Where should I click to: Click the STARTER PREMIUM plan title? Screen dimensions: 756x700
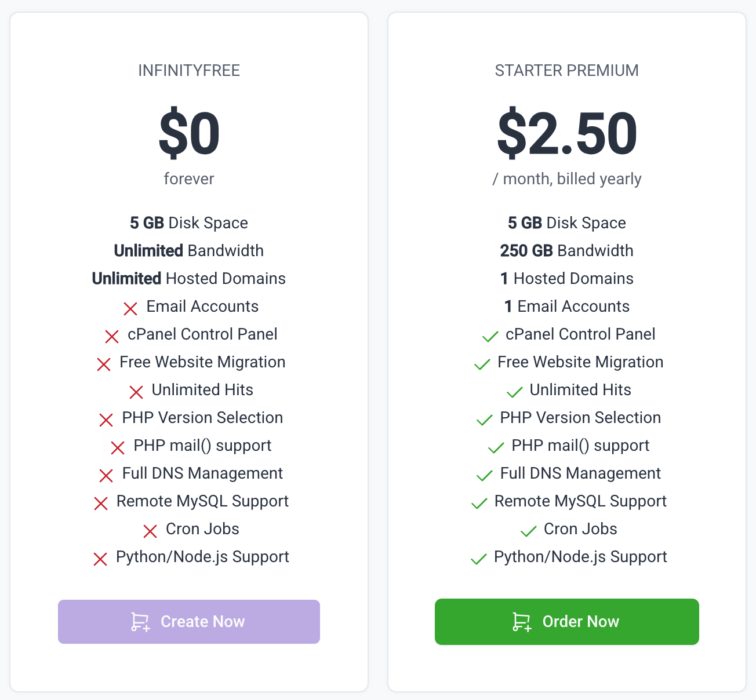pyautogui.click(x=566, y=71)
